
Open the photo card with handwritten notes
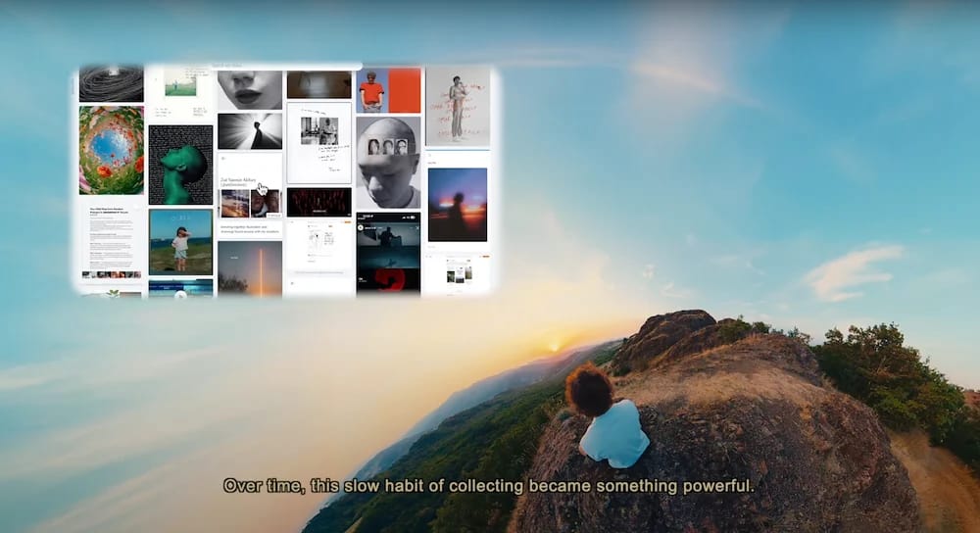(x=318, y=142)
